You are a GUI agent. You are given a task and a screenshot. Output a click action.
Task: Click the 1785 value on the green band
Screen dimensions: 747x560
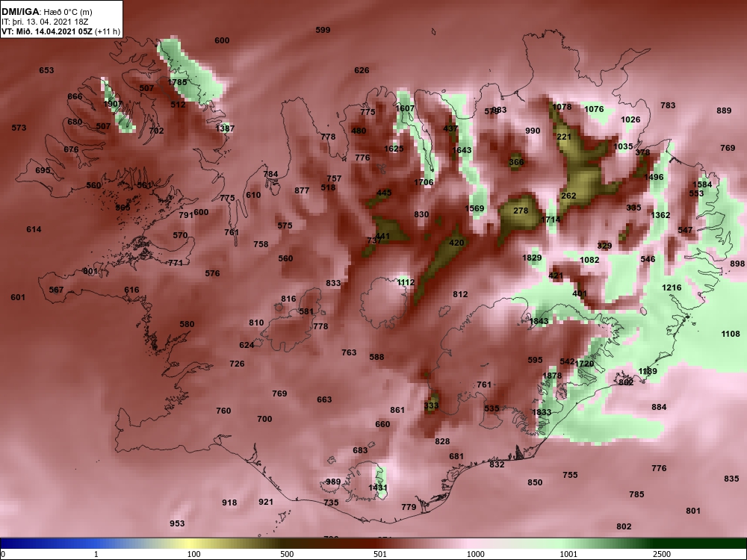[177, 82]
